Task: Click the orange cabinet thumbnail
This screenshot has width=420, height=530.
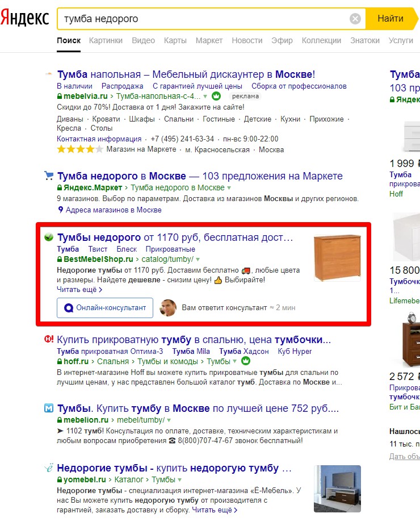Action: click(x=337, y=258)
